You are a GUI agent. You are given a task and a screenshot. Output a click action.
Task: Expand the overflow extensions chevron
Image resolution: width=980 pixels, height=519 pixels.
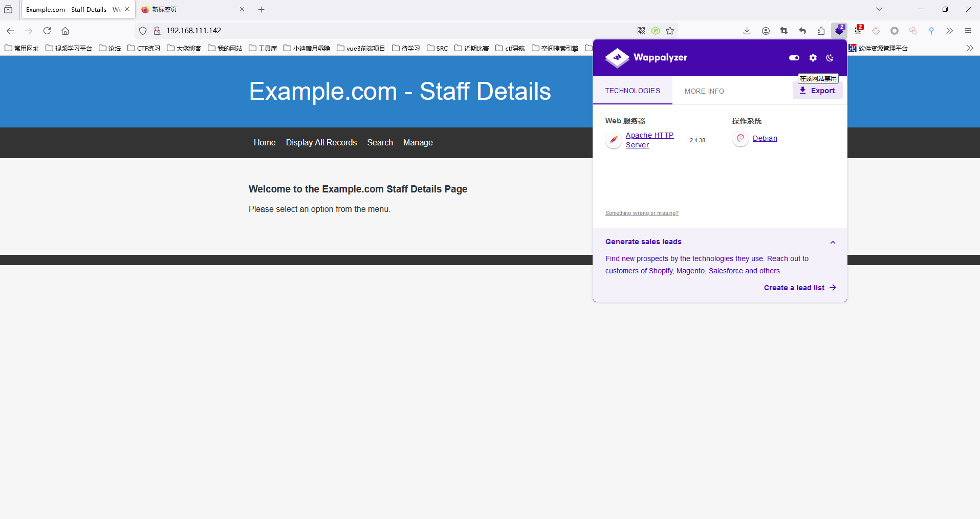[x=949, y=31]
